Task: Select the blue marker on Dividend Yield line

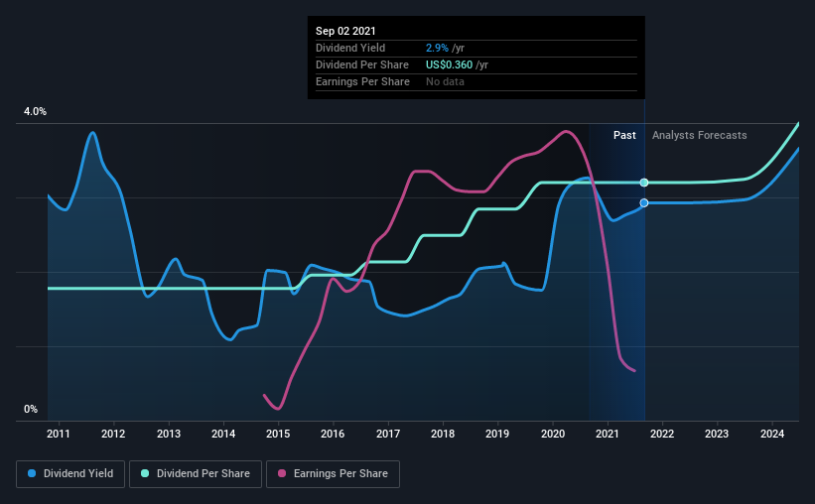Action: click(644, 202)
